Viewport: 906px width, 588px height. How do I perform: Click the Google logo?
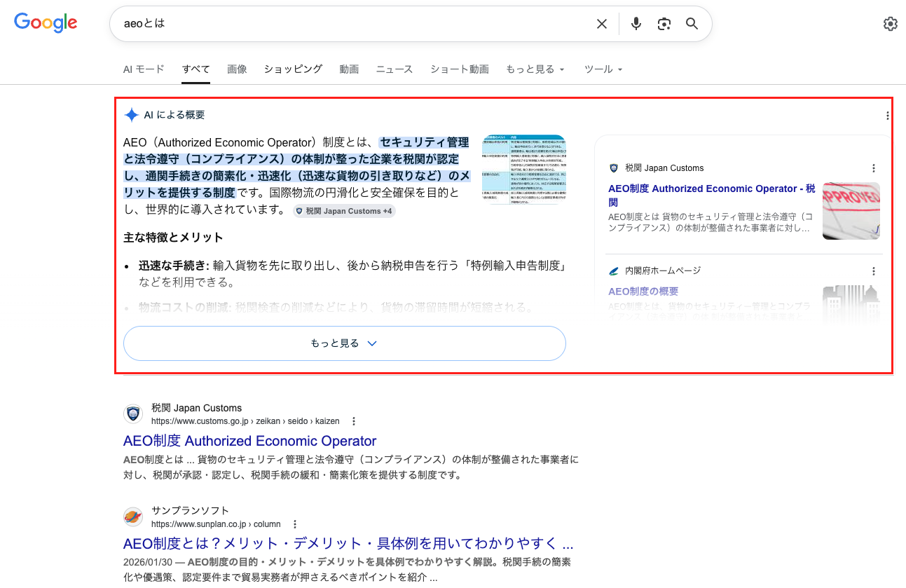[46, 22]
